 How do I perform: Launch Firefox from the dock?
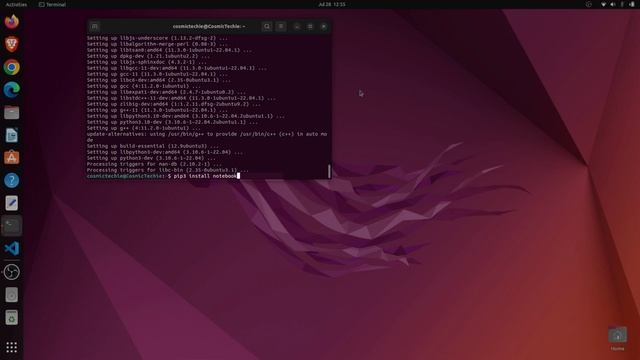[11, 21]
